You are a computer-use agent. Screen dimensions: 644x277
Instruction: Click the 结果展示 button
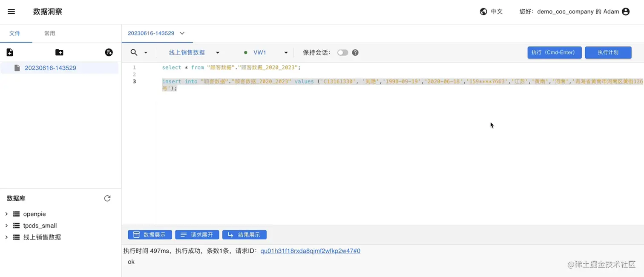[244, 235]
